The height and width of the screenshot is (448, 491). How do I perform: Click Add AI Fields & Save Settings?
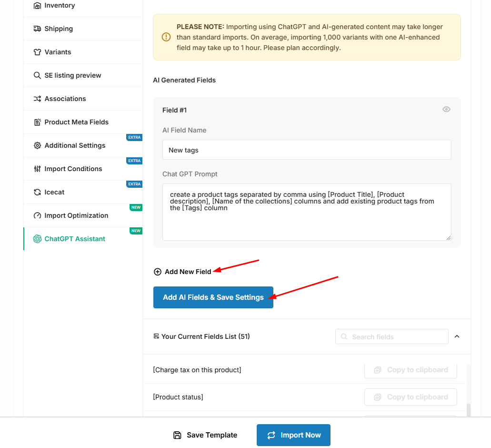213,297
